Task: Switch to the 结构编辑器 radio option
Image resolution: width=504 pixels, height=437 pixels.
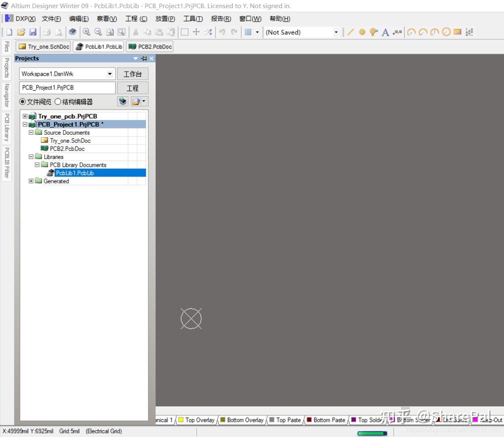Action: (x=58, y=102)
